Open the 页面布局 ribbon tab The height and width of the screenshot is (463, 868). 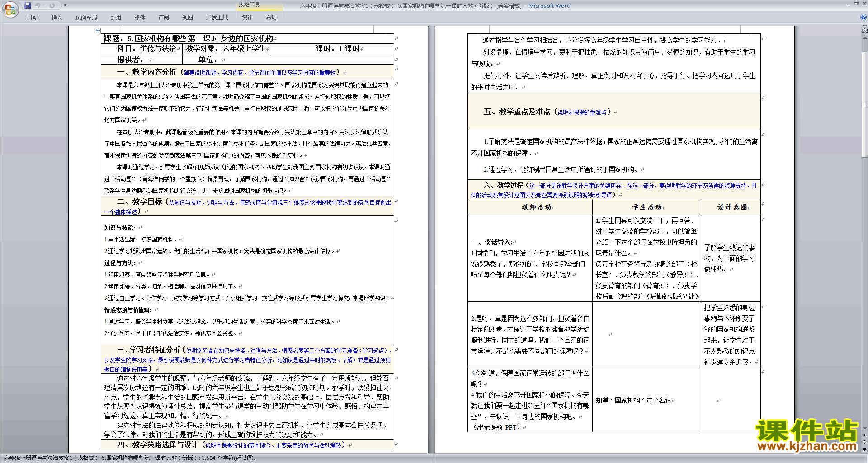click(86, 18)
